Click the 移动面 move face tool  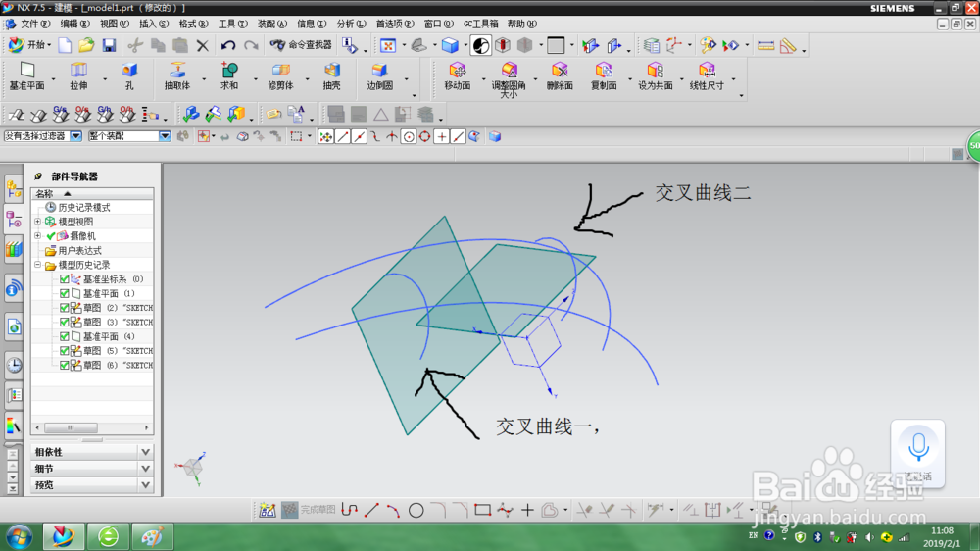458,76
